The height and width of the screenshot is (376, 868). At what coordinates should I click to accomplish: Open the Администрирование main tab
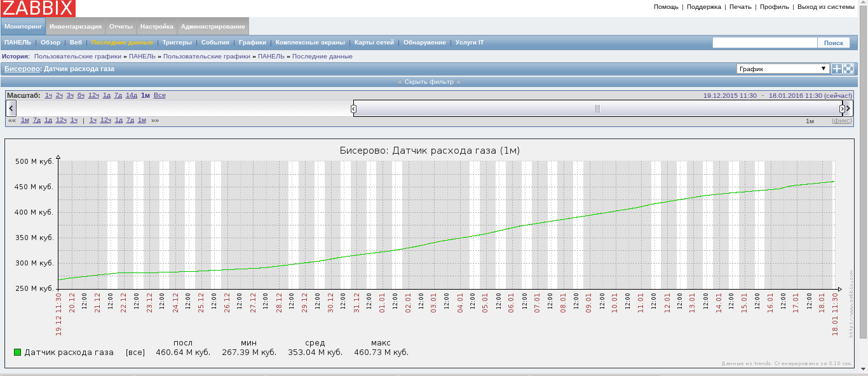[213, 27]
